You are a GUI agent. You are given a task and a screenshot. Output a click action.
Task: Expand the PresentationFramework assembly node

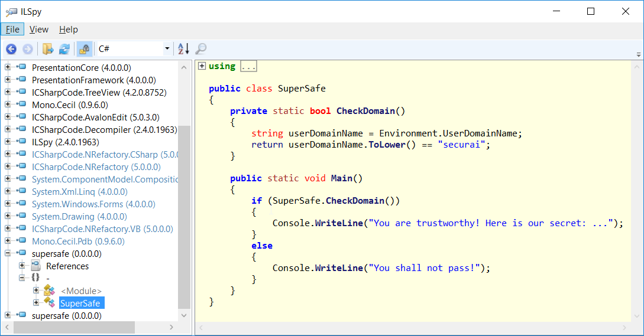8,80
